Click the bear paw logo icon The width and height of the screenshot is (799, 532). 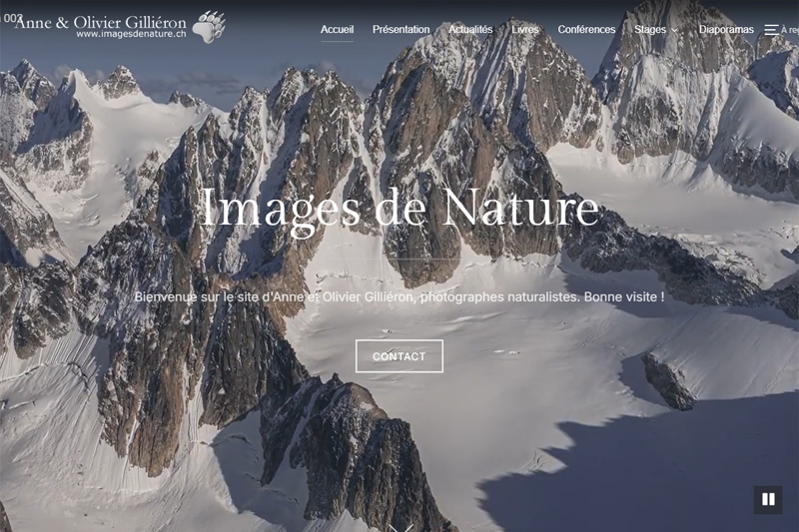(x=208, y=26)
